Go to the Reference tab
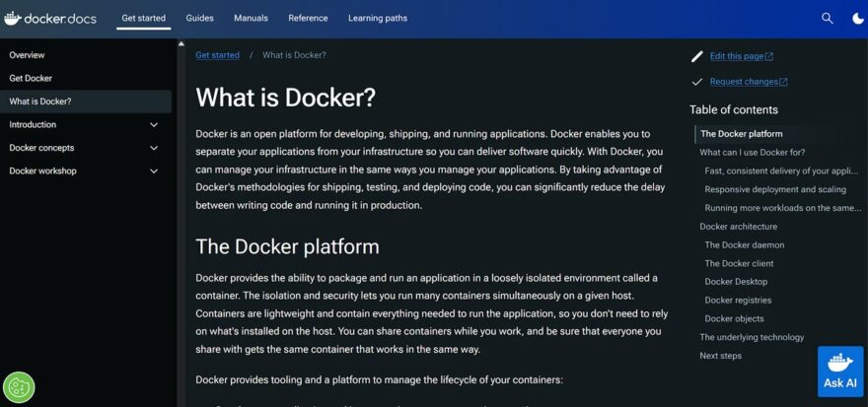The height and width of the screenshot is (407, 868). click(x=308, y=18)
